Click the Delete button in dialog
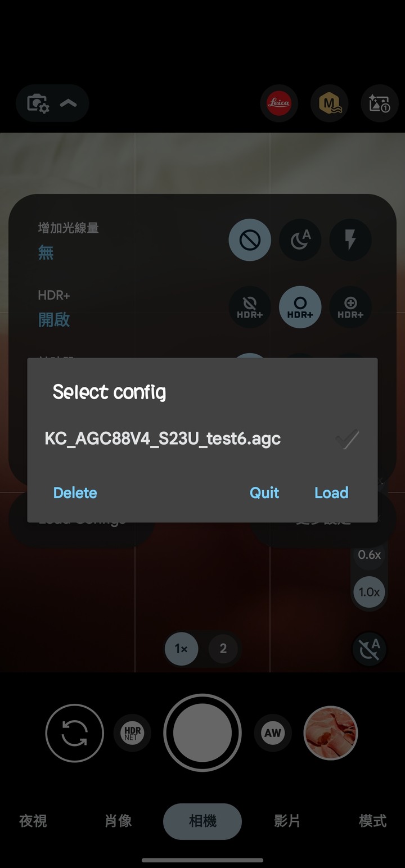Viewport: 405px width, 868px height. (75, 493)
